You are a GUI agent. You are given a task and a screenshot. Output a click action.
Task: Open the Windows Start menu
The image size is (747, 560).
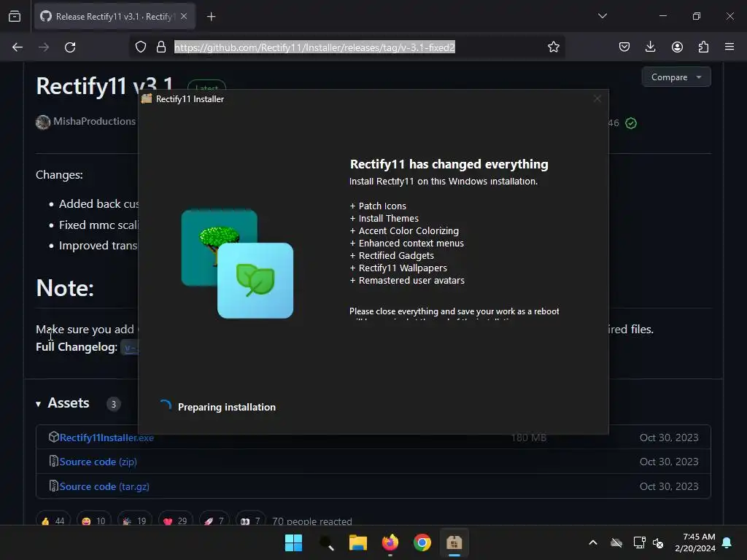pyautogui.click(x=293, y=542)
